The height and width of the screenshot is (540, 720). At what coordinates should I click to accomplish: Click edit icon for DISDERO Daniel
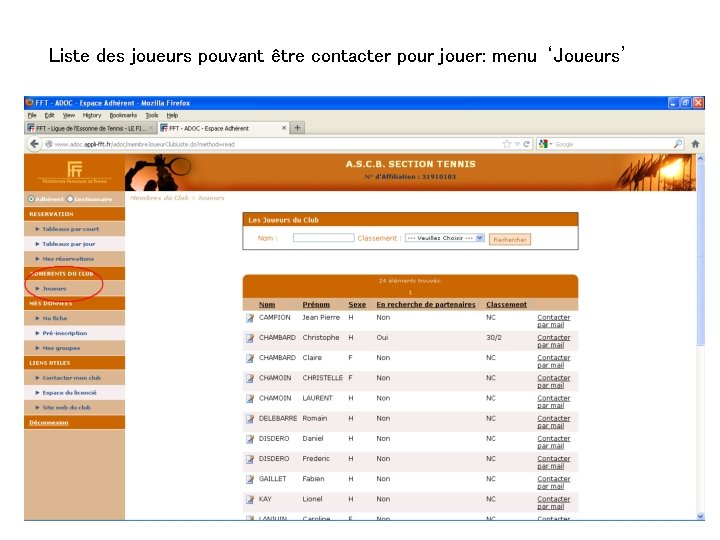click(x=250, y=439)
